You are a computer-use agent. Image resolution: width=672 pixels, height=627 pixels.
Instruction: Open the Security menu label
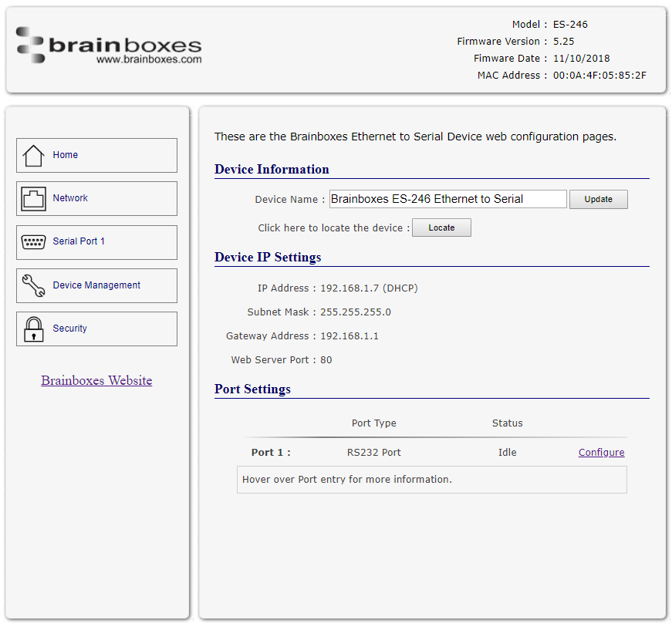click(x=70, y=329)
